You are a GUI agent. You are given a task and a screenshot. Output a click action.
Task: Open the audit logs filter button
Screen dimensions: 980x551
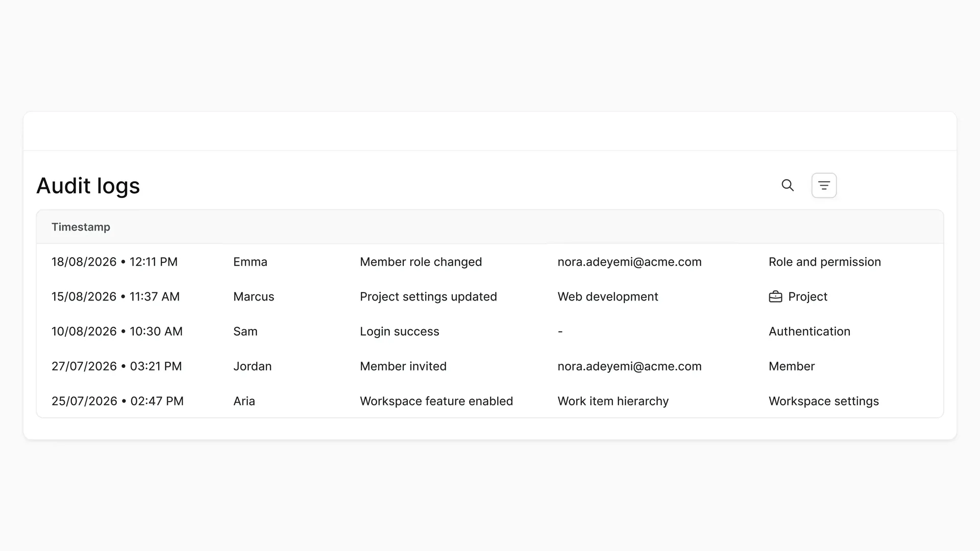coord(824,185)
